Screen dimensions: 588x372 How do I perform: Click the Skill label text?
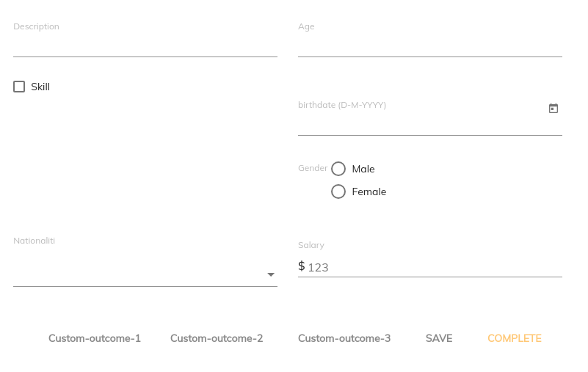[40, 87]
